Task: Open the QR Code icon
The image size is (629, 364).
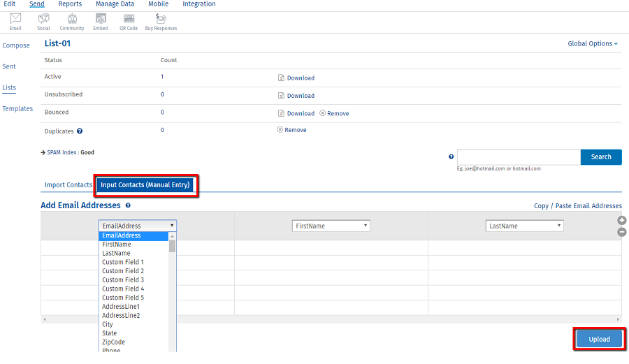Action: (129, 22)
